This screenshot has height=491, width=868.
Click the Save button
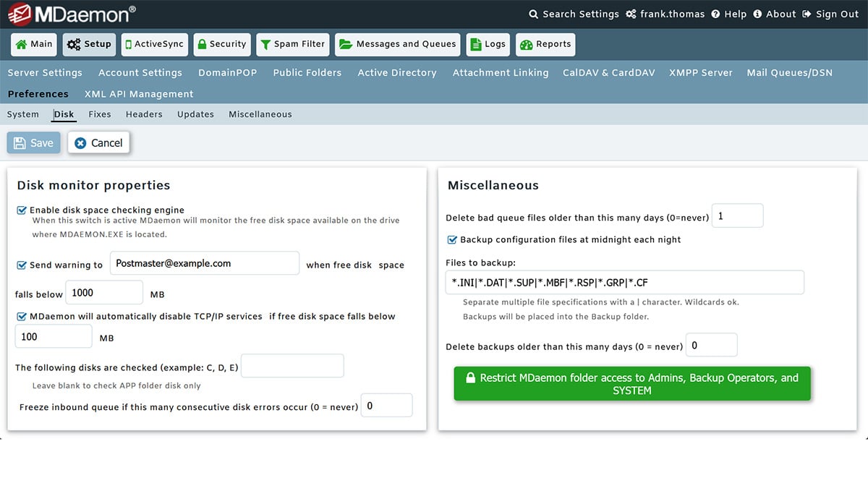(x=33, y=142)
